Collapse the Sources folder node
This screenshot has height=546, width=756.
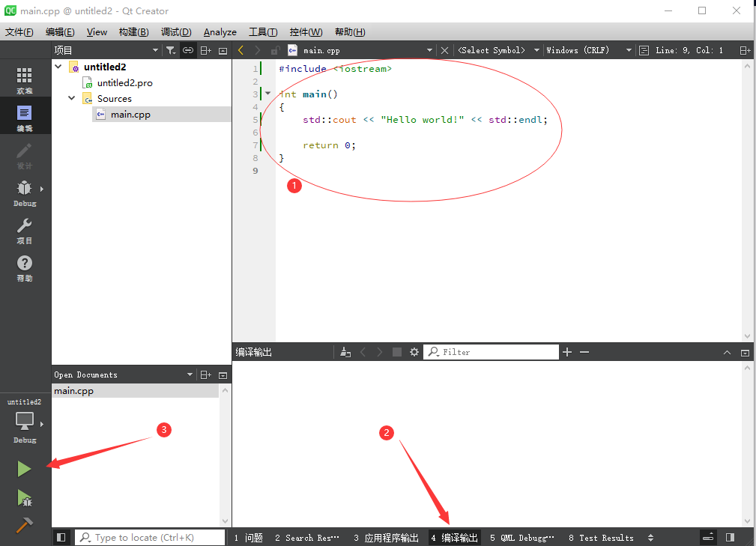point(72,98)
